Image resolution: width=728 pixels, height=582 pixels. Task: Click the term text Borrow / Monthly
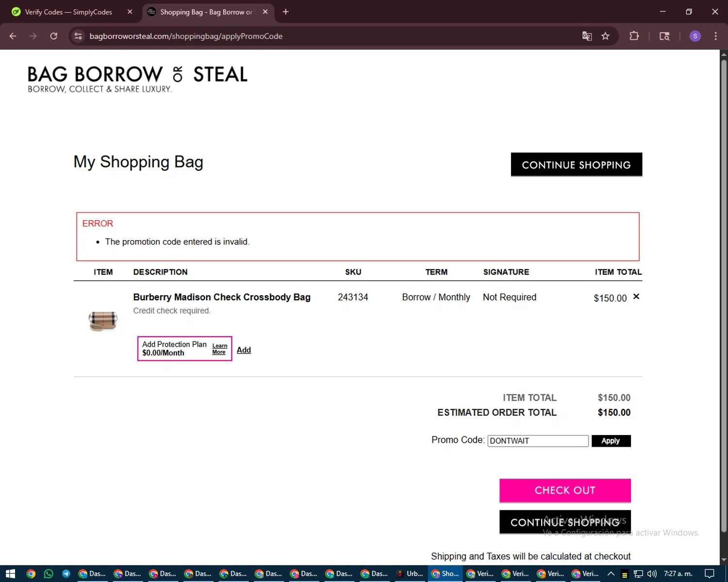point(436,297)
